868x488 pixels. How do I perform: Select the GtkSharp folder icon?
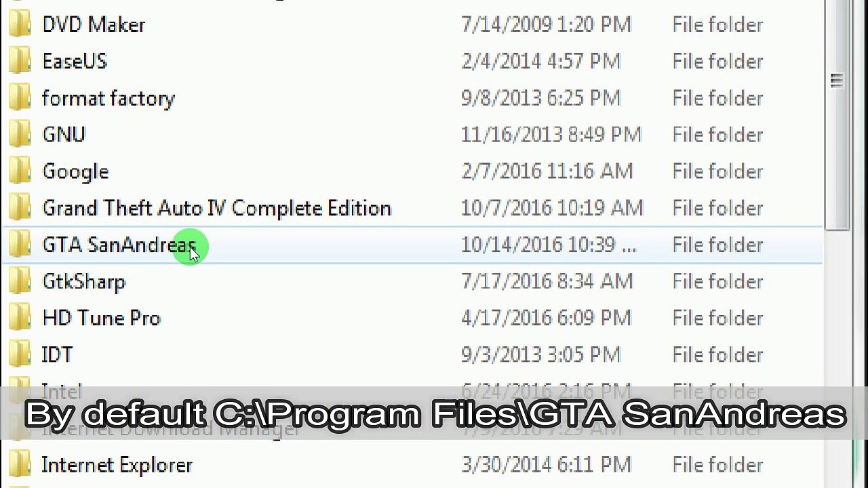(20, 281)
